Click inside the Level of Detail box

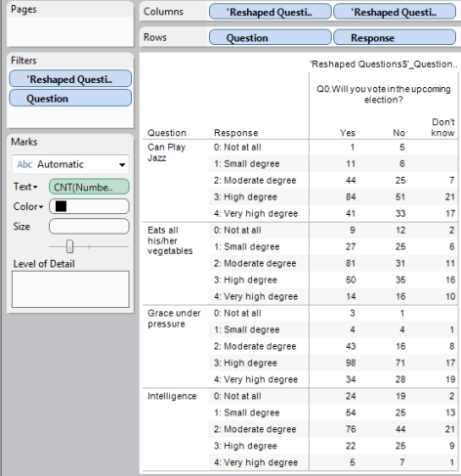point(70,289)
